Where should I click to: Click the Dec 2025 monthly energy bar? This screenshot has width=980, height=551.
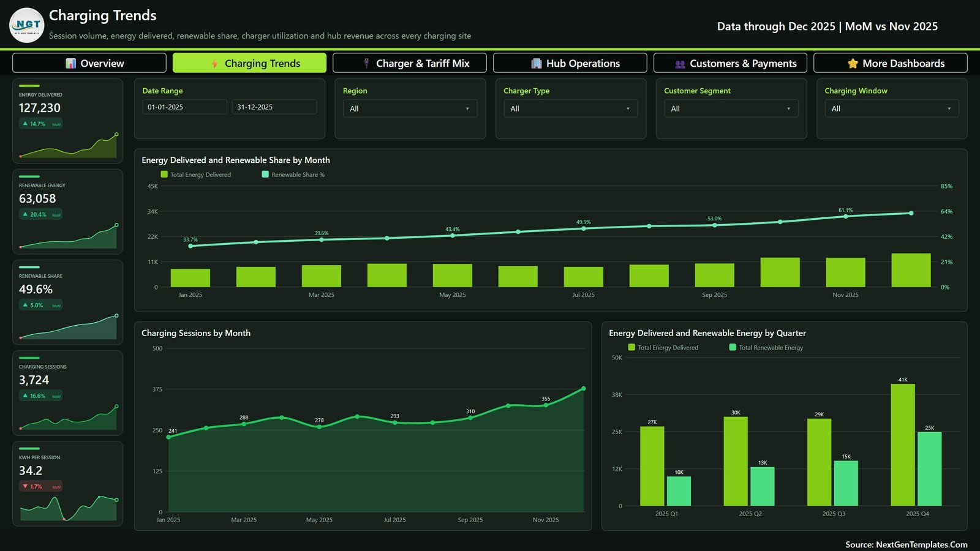click(911, 270)
